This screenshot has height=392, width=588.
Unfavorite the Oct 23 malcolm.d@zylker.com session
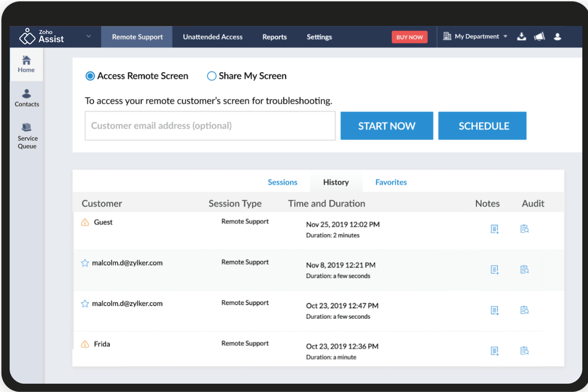coord(85,303)
